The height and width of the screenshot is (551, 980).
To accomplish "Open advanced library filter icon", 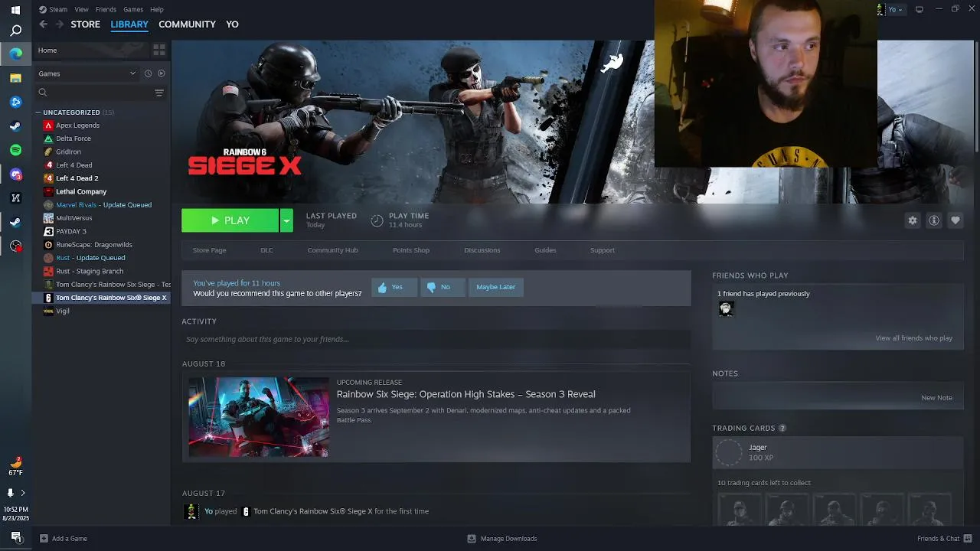I will click(159, 93).
